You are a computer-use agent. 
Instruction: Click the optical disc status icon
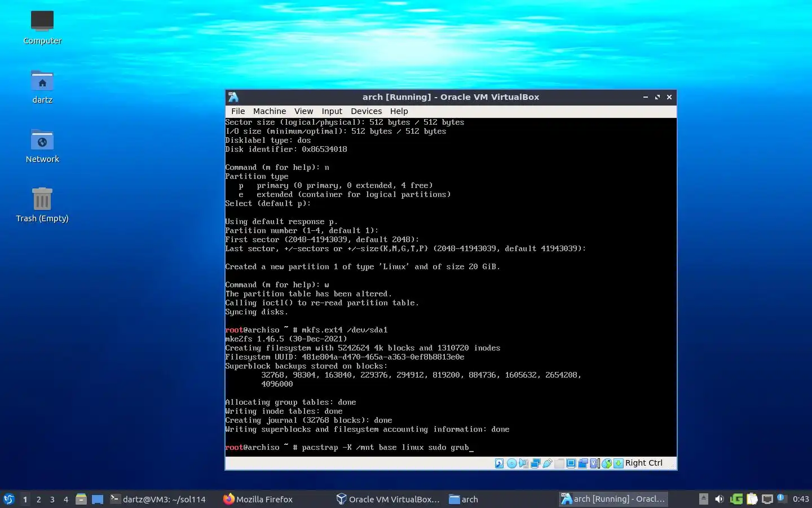coord(512,463)
